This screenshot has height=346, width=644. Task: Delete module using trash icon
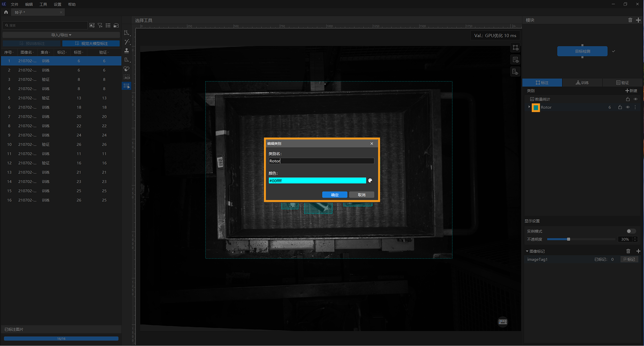tap(630, 20)
